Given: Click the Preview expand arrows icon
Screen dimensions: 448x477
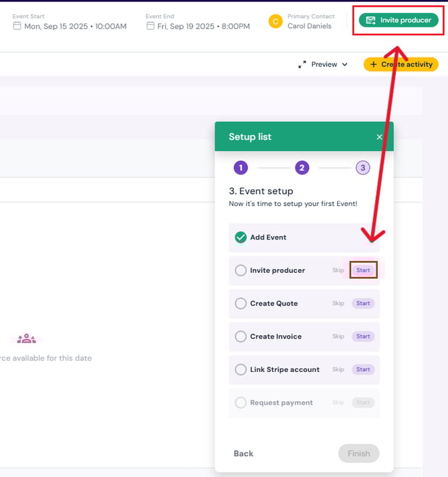Looking at the screenshot, I should coord(302,64).
